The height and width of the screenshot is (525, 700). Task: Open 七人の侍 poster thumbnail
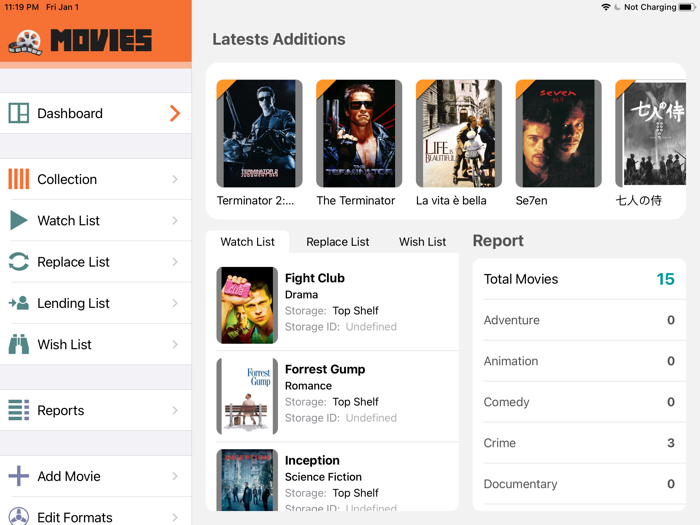(x=650, y=133)
